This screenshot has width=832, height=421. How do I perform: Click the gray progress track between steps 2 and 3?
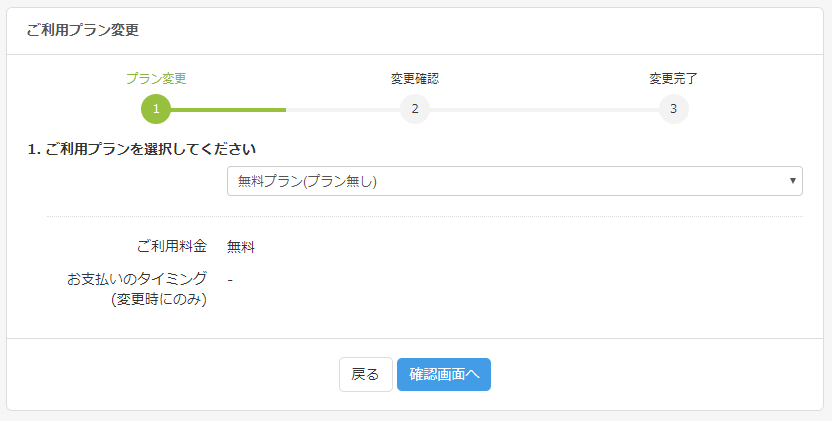point(544,109)
